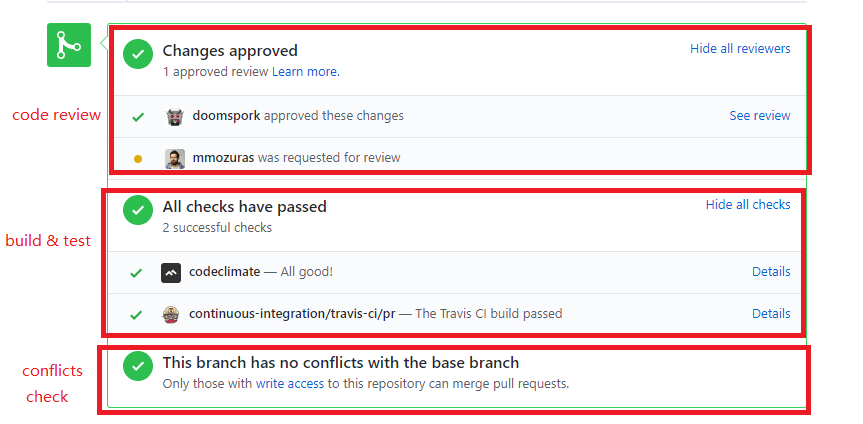Click the green merge branch icon

69,45
